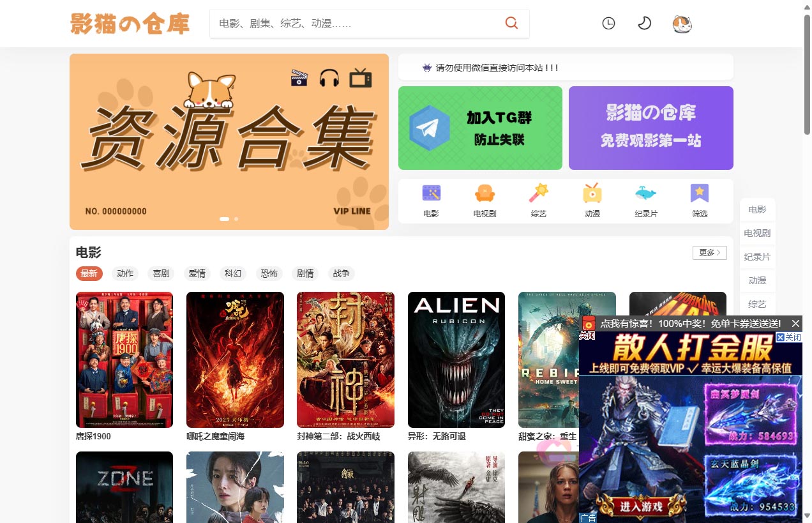
Task: Enable the 恐怖 genre filter
Action: coord(269,273)
